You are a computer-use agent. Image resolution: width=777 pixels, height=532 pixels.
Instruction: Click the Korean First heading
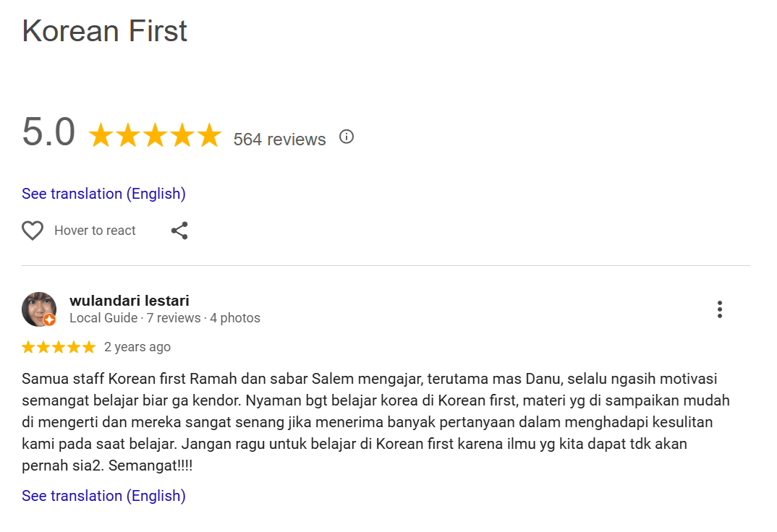(105, 31)
